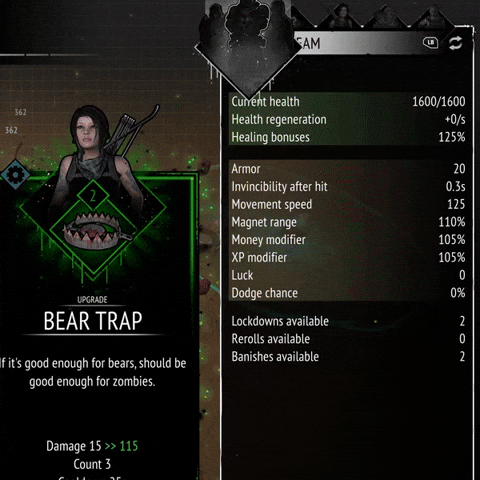Screen dimensions: 480x480
Task: Click the Banishes available entry
Action: click(348, 357)
